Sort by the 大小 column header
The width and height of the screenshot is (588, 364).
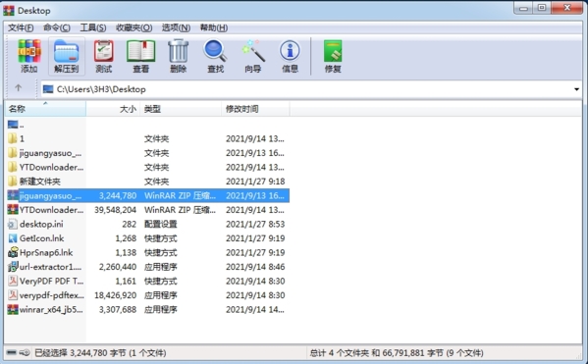[113, 109]
